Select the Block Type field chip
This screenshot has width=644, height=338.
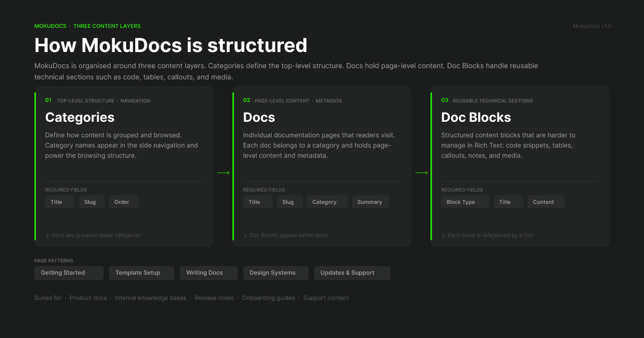465,202
